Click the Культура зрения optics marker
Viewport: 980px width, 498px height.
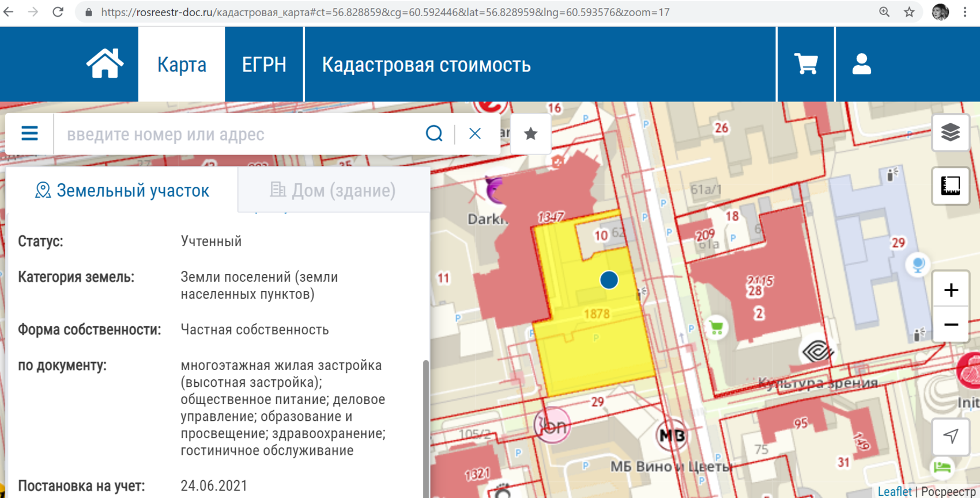tap(817, 351)
